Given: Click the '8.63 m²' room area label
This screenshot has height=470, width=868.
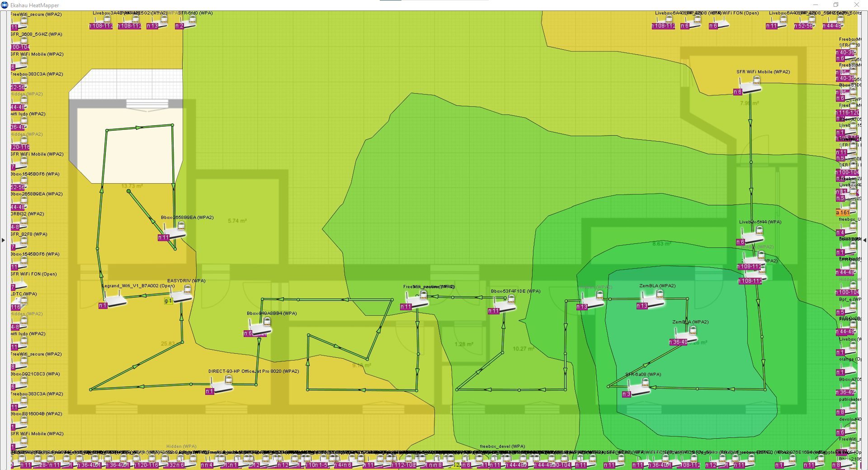Looking at the screenshot, I should pos(661,243).
